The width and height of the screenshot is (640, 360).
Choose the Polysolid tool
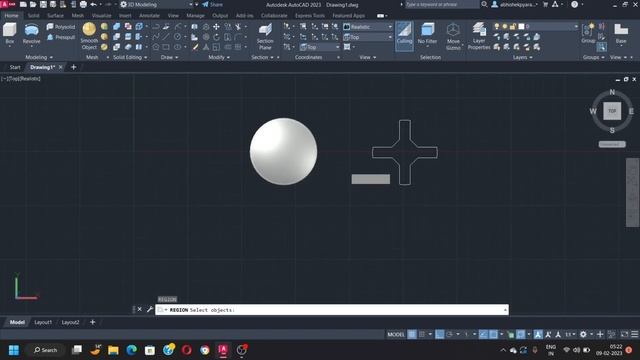click(x=61, y=27)
